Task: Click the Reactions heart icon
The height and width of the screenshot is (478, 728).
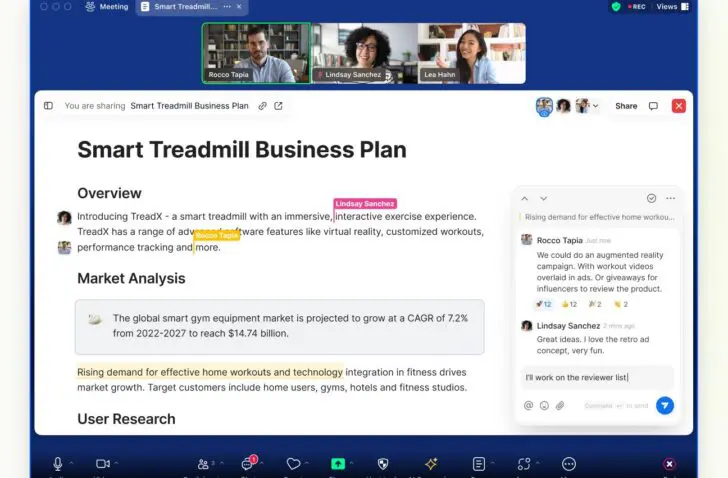Action: 293,464
